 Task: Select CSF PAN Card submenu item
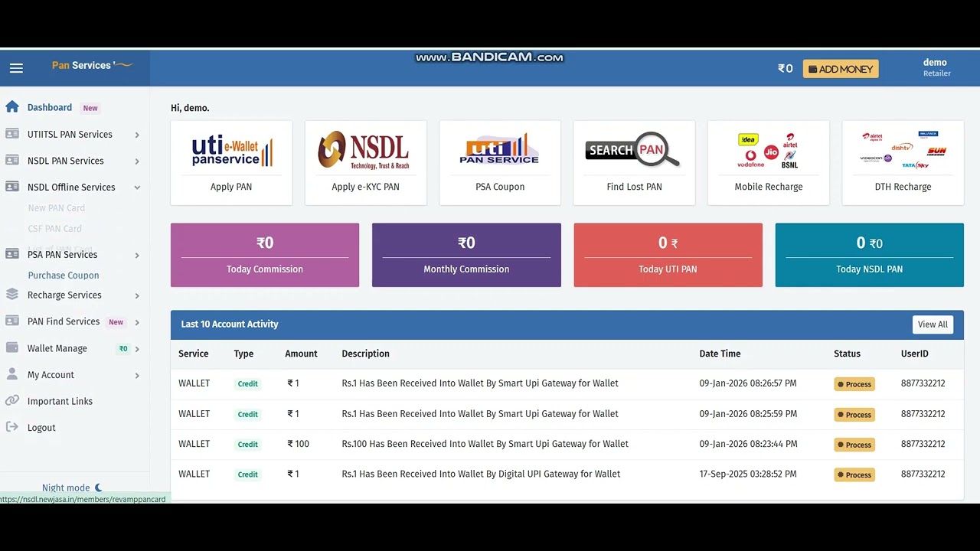click(x=54, y=228)
